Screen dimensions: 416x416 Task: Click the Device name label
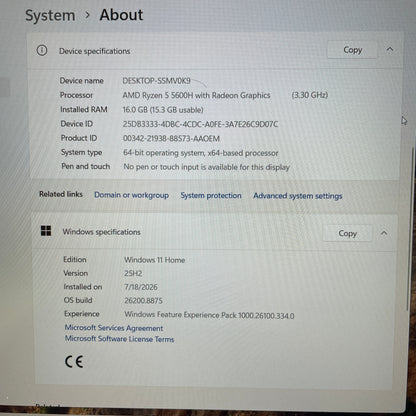coord(82,81)
